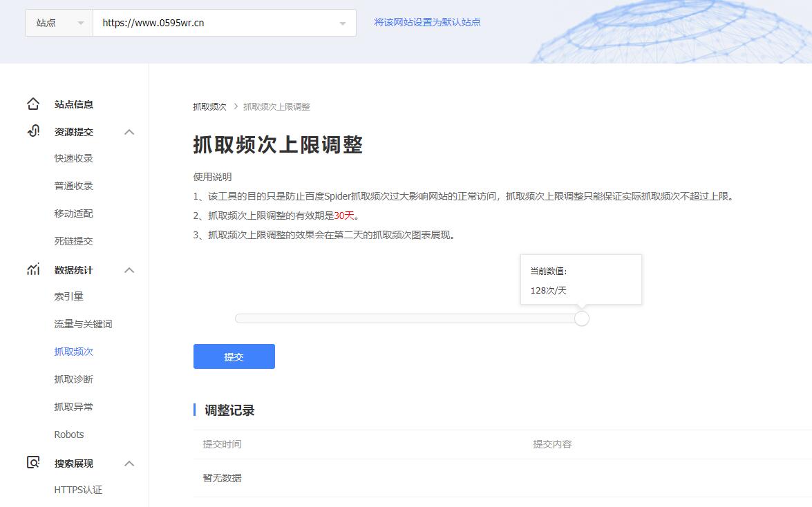Screen dimensions: 812x507
Task: Select 快速收录 in the sidebar
Action: click(72, 157)
